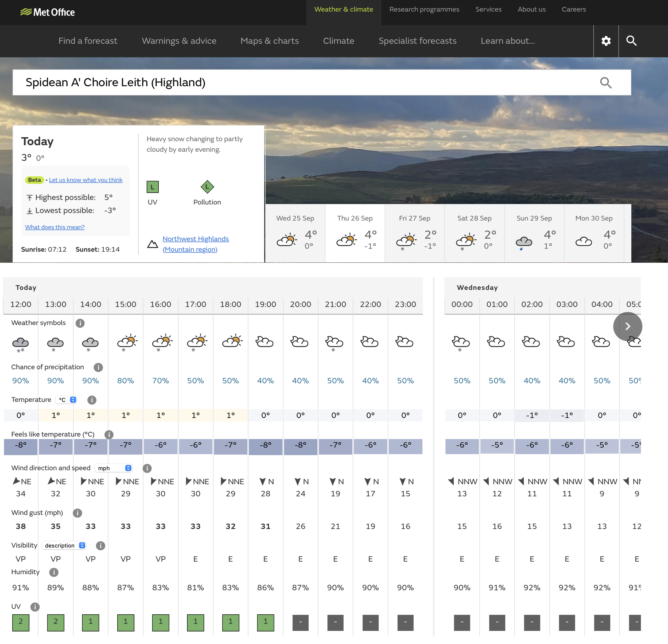The height and width of the screenshot is (644, 668).
Task: Click the Humidity info icon
Action: point(53,572)
